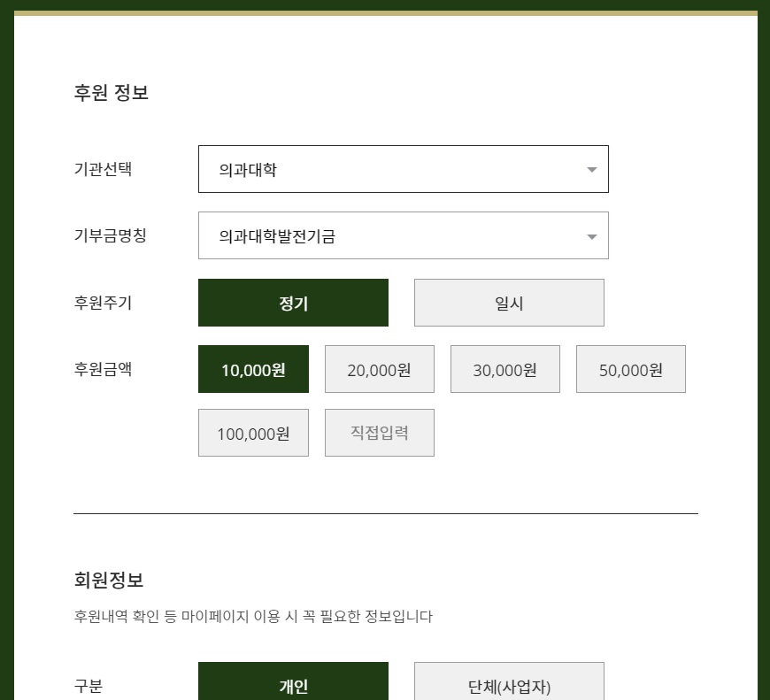
Task: Expand the 의과대학발전기금 fund name dropdown
Action: coord(403,235)
